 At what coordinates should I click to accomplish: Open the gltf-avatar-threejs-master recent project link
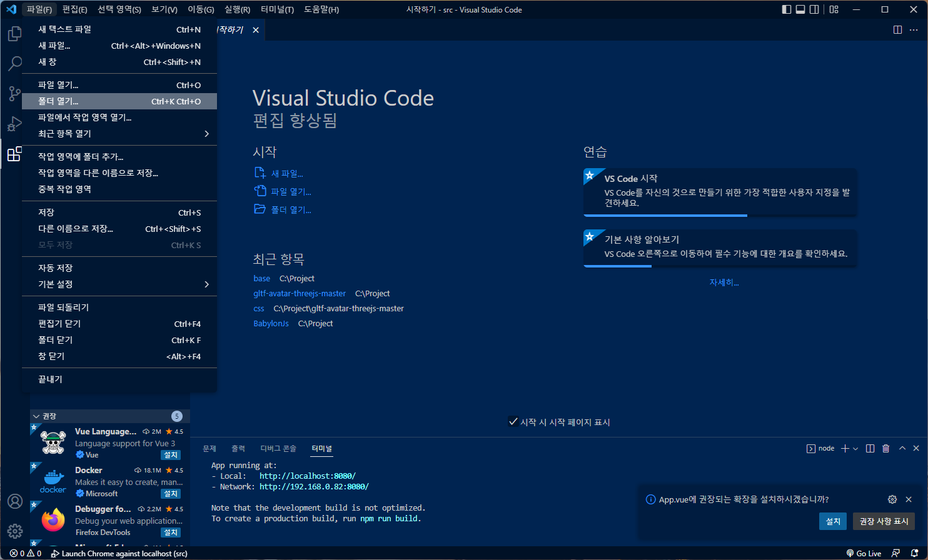pos(300,294)
